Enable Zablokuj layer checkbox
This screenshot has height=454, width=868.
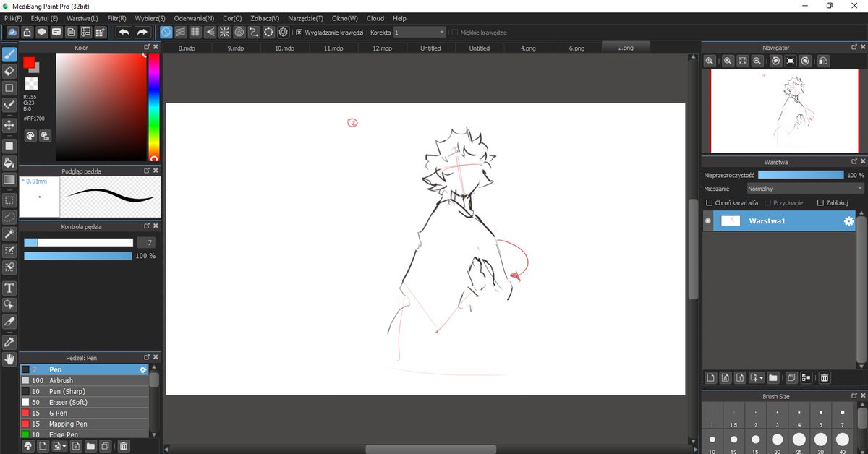point(820,203)
